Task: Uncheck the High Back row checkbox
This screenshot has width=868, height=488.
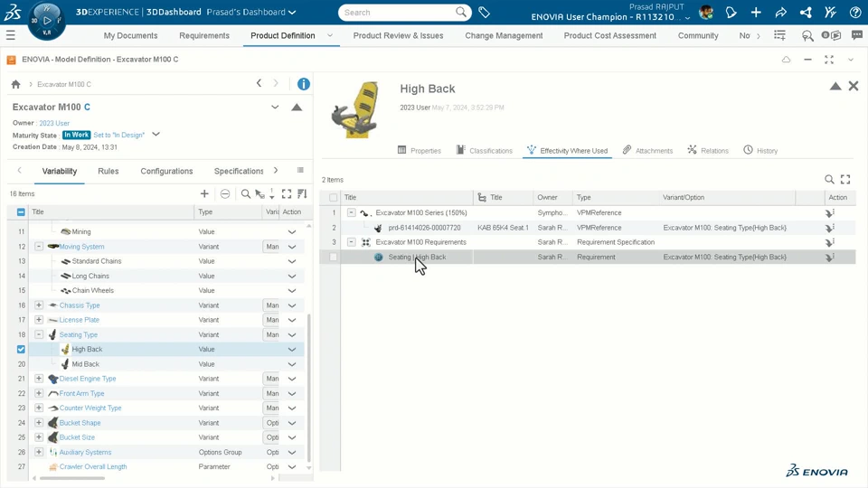Action: click(x=21, y=349)
